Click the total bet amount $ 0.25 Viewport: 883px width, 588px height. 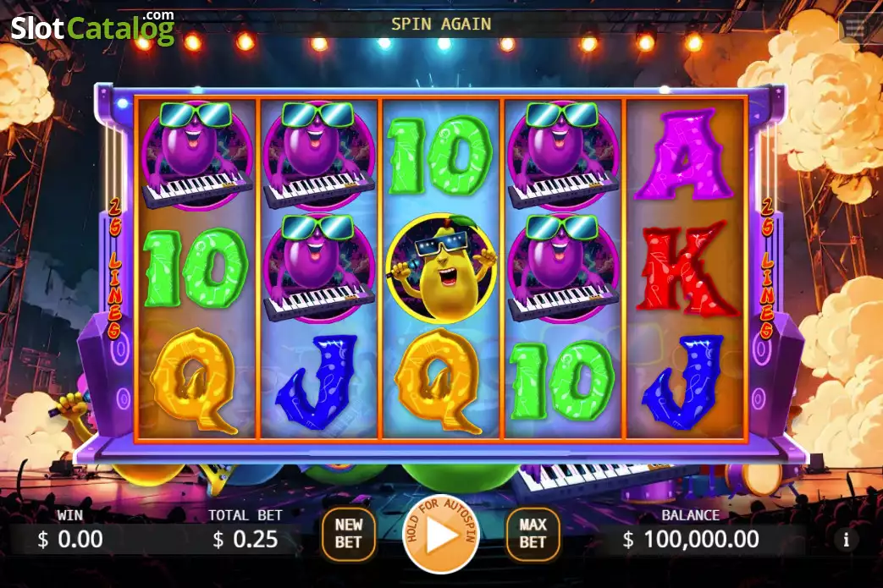coord(245,540)
